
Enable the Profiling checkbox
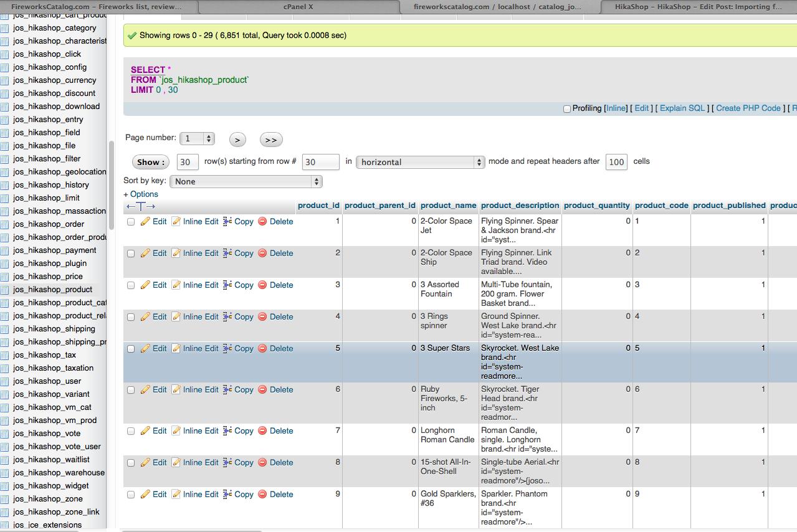pyautogui.click(x=567, y=109)
